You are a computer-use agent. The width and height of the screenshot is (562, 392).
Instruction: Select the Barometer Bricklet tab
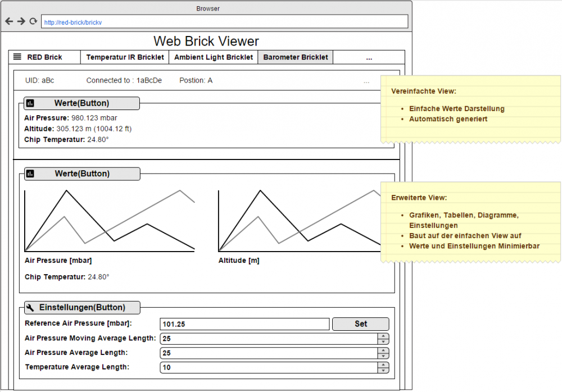tap(295, 57)
